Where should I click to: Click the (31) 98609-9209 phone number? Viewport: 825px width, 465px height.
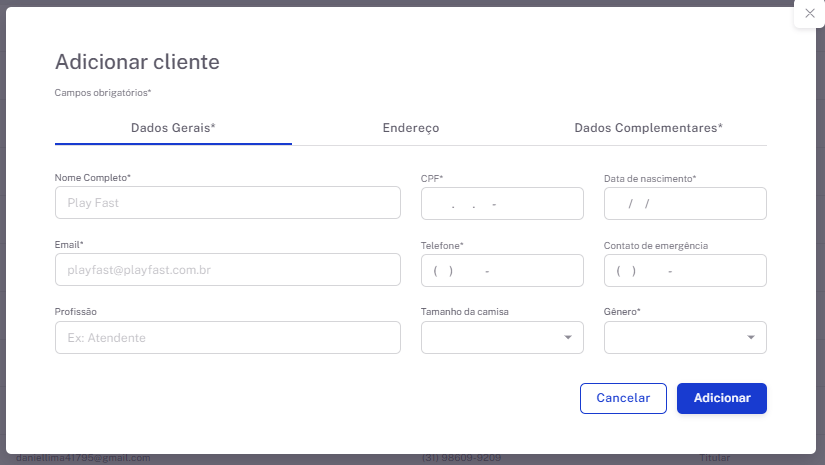point(461,458)
